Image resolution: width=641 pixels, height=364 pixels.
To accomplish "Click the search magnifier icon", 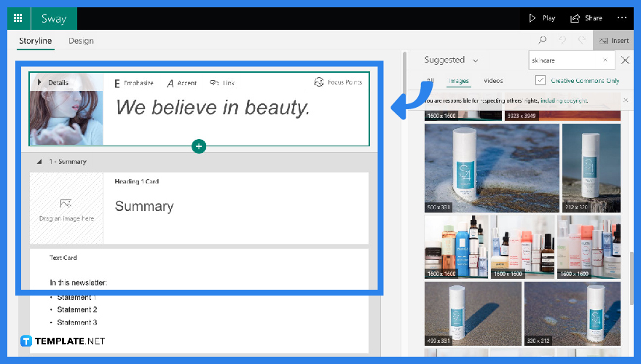I will (x=542, y=41).
